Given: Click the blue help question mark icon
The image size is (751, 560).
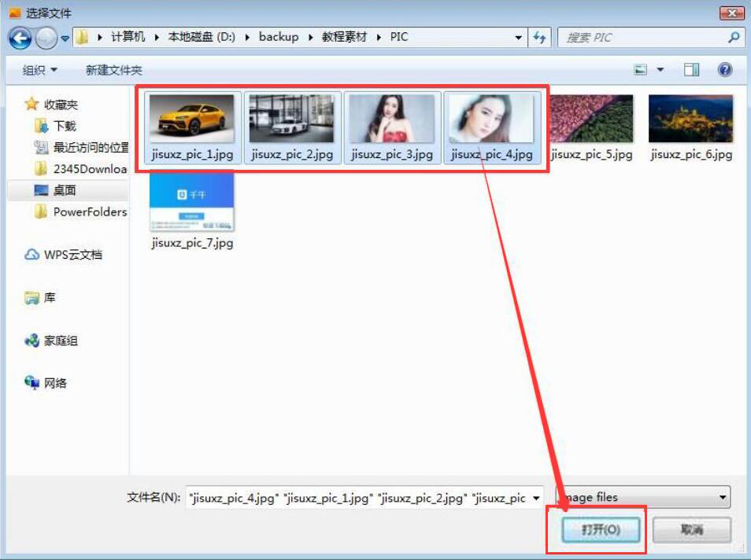Looking at the screenshot, I should pos(725,70).
